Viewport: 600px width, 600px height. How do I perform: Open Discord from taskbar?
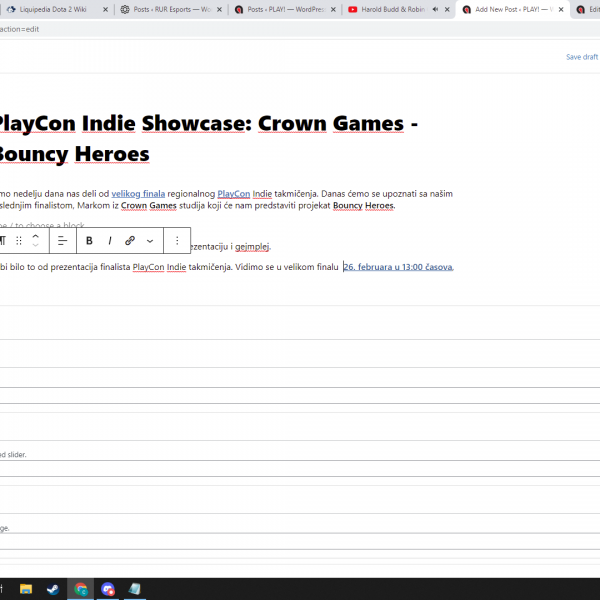tap(108, 589)
